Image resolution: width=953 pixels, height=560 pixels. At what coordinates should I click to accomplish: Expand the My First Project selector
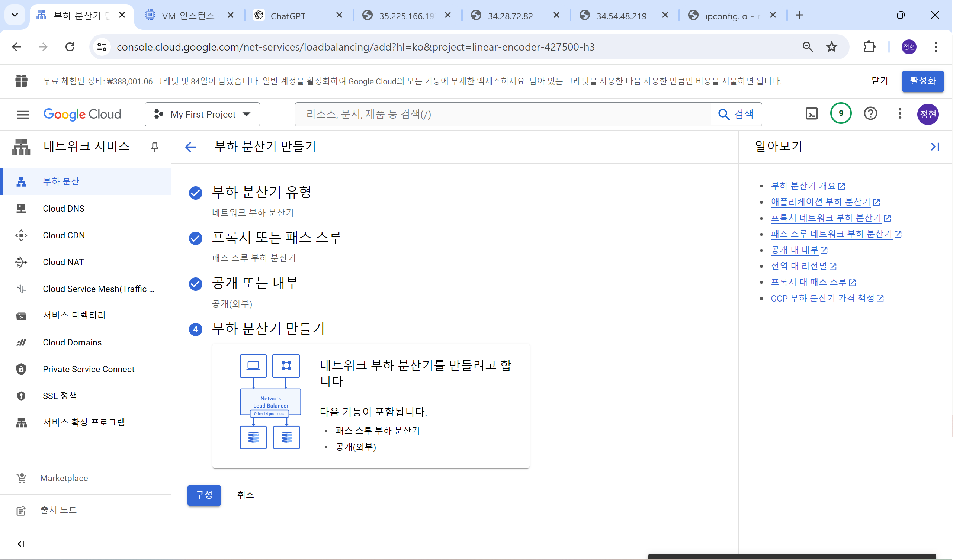(x=202, y=114)
